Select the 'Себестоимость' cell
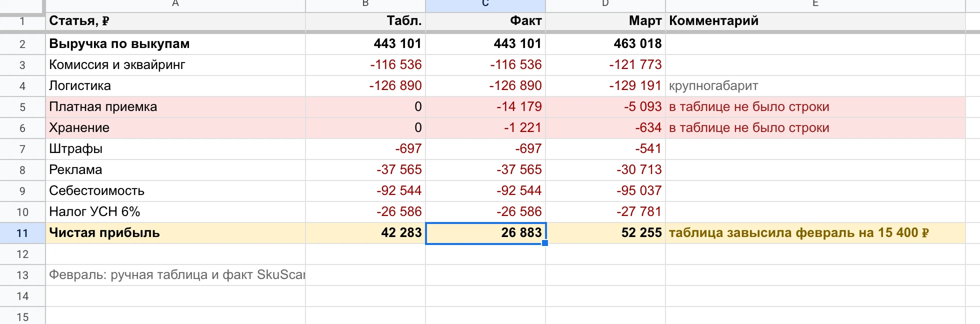 (175, 191)
